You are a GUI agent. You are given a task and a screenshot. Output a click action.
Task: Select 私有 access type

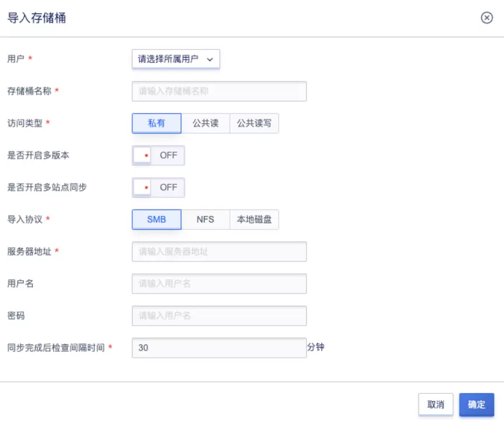click(156, 123)
